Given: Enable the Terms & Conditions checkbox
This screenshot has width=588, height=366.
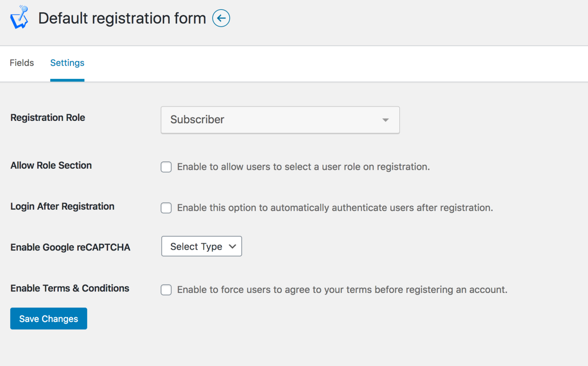Looking at the screenshot, I should 166,290.
